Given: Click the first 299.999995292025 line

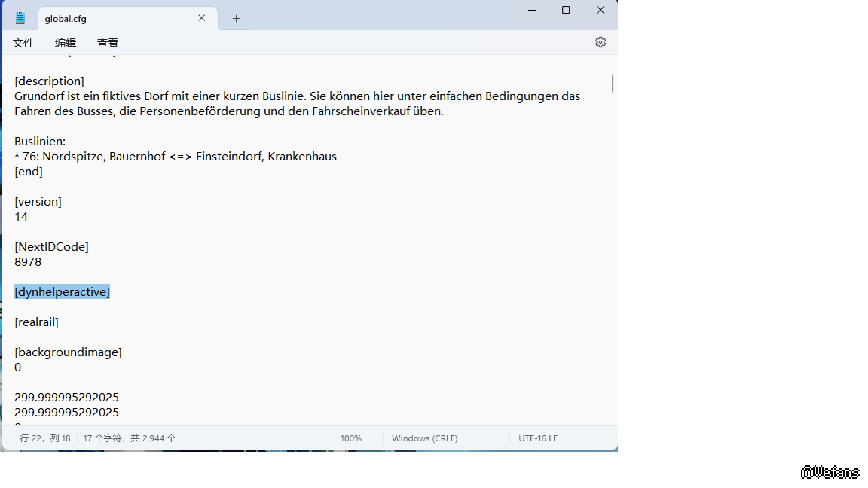Looking at the screenshot, I should pos(66,398).
